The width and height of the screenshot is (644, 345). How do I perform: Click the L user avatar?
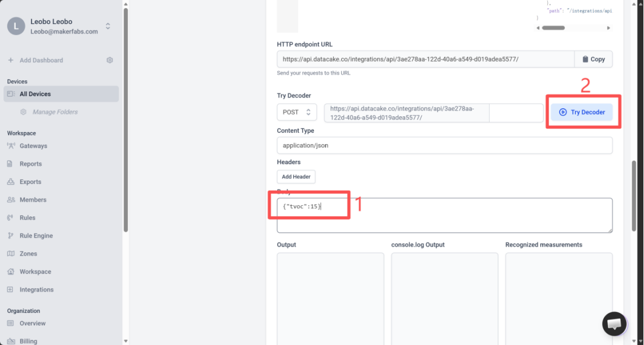pyautogui.click(x=16, y=26)
